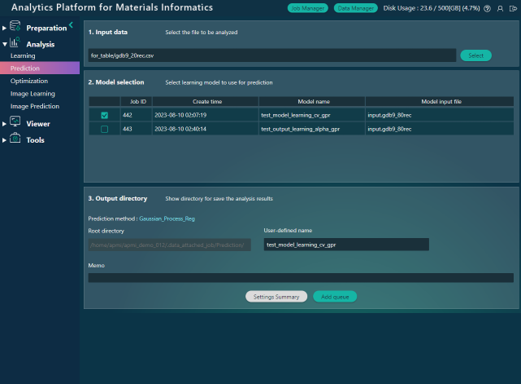Viewport: 521px width, 384px height.
Task: Click the User-defined name input field
Action: [x=346, y=245]
